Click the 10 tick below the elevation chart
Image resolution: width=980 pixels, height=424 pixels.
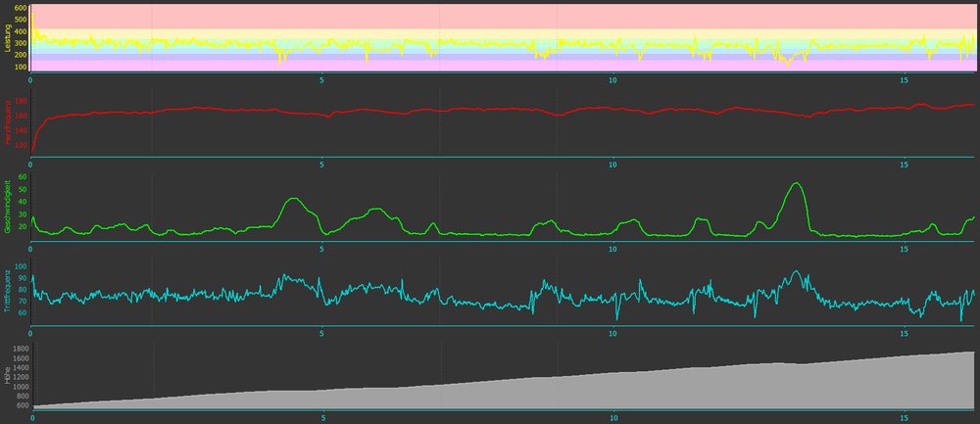pos(613,417)
